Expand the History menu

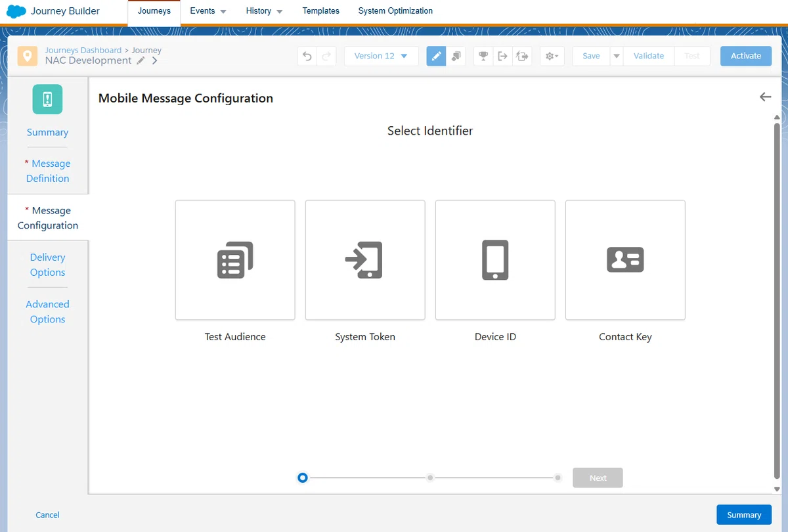[x=264, y=11]
